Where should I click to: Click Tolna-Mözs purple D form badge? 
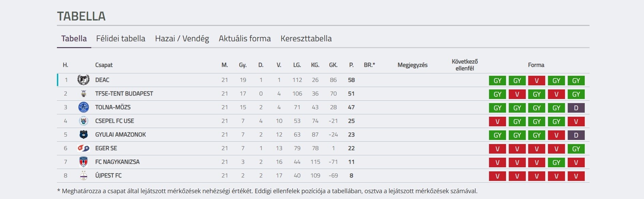point(576,108)
